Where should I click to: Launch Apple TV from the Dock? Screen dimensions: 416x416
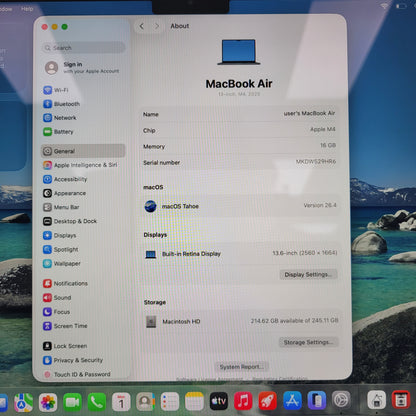point(219,401)
